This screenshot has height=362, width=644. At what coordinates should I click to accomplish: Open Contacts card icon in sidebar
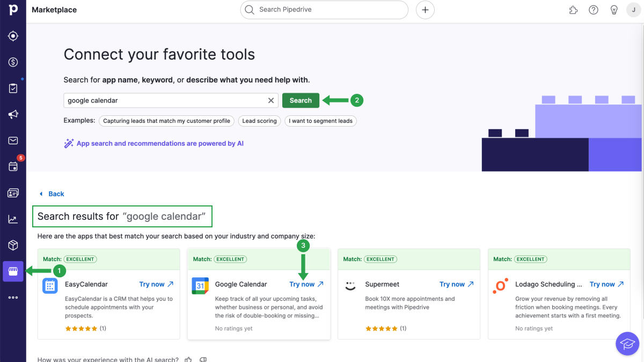coord(13,193)
